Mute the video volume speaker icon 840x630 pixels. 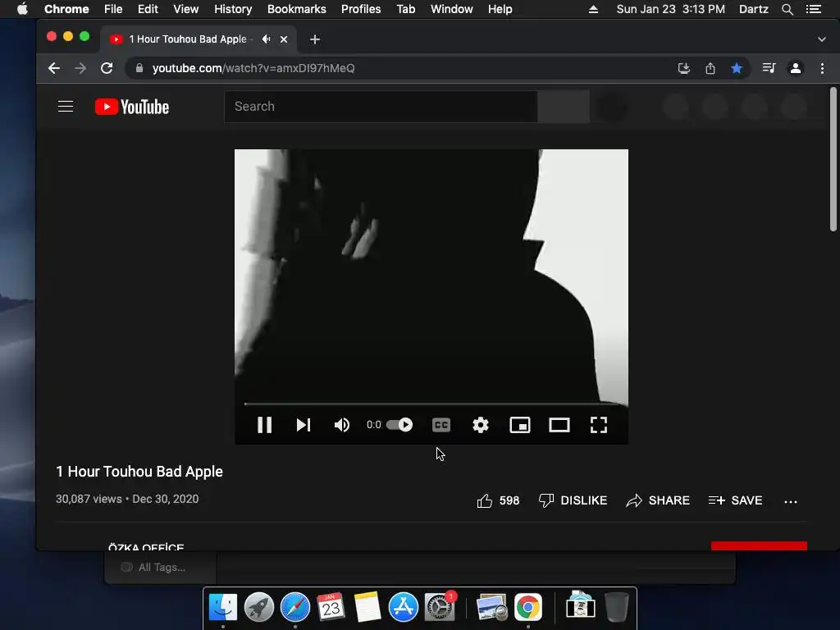(x=342, y=425)
